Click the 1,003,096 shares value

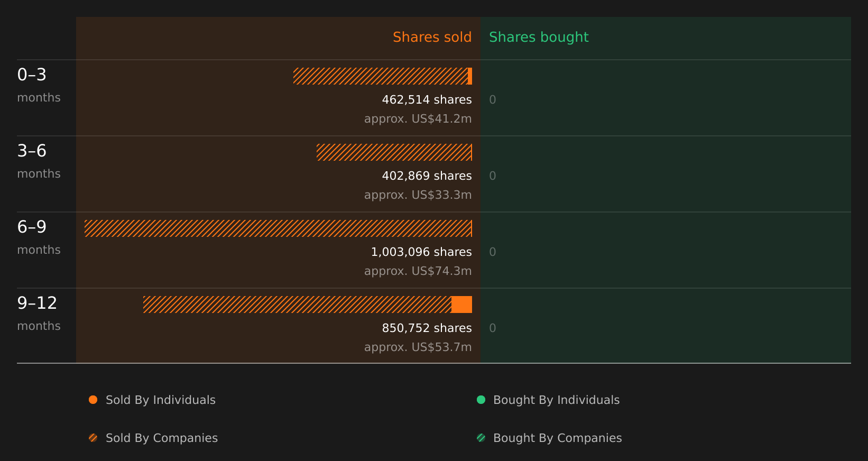tap(421, 252)
